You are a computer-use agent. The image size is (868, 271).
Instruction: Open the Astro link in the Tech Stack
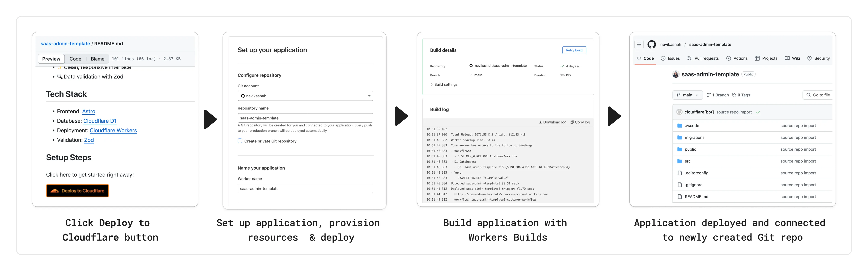tap(89, 111)
